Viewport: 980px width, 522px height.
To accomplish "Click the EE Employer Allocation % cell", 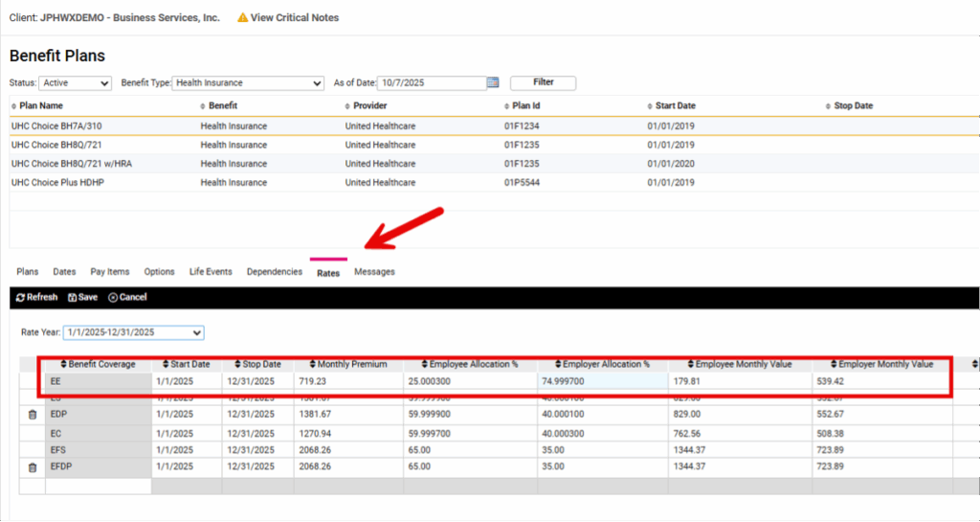I will point(601,381).
